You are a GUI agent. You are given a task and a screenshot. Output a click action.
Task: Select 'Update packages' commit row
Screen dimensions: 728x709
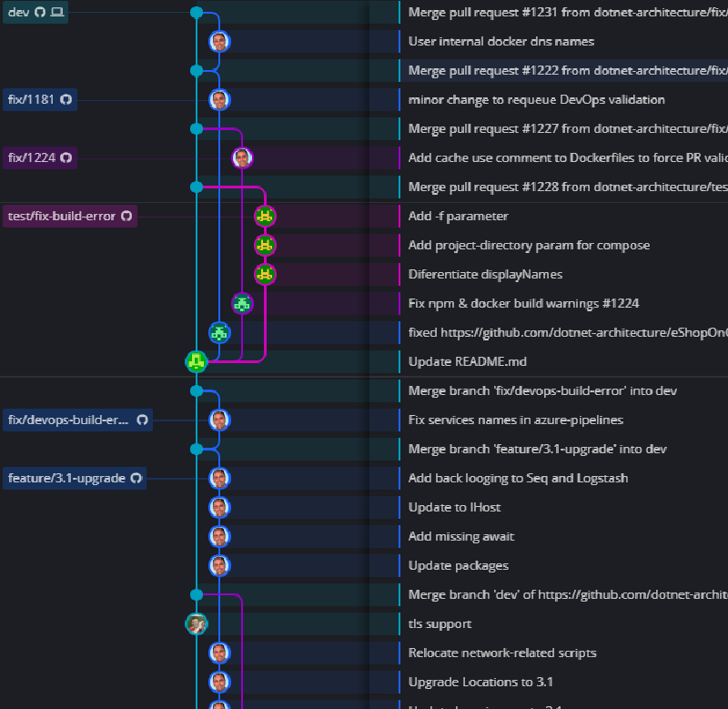tap(458, 566)
